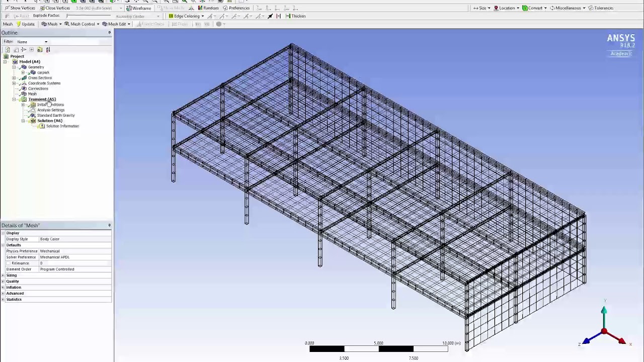Viewport: 644px width, 362px height.
Task: Toggle Close Vertices option
Action: [54, 8]
